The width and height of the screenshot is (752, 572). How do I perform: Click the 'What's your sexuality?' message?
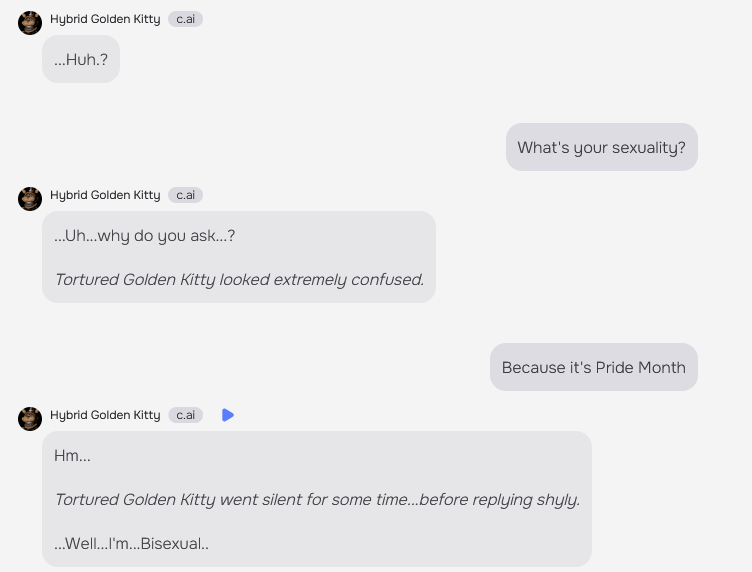(601, 147)
